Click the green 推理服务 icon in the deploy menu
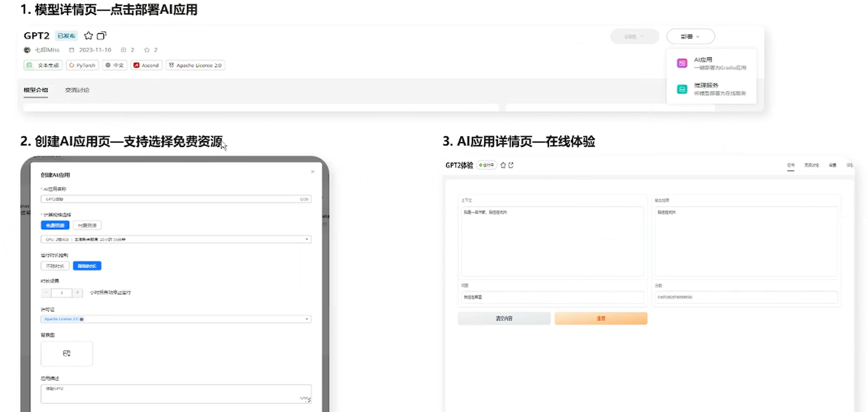 point(682,89)
